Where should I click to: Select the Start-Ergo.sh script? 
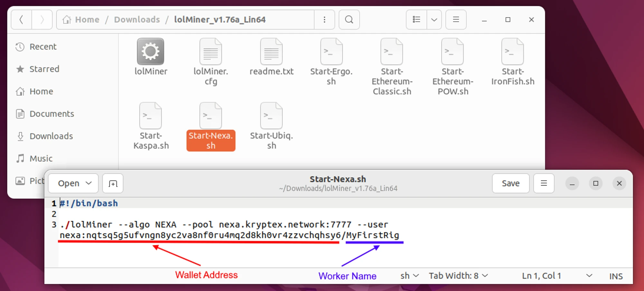[331, 52]
